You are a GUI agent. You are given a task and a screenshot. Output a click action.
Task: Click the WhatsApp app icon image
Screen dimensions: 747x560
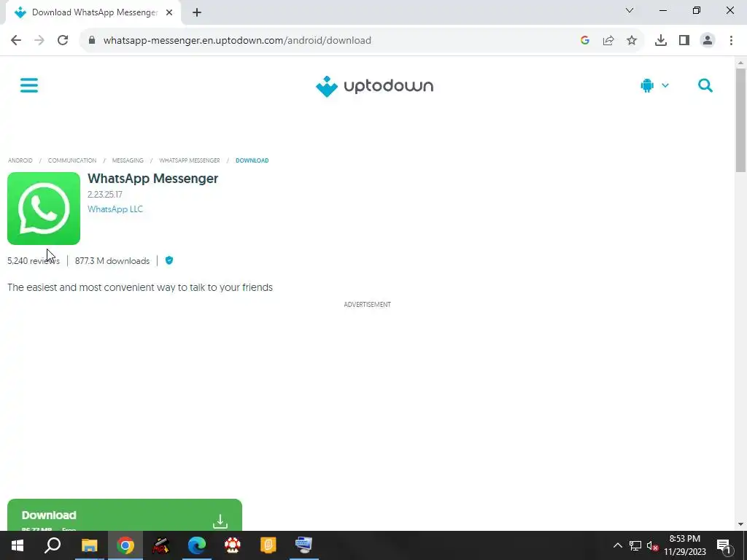click(x=44, y=209)
